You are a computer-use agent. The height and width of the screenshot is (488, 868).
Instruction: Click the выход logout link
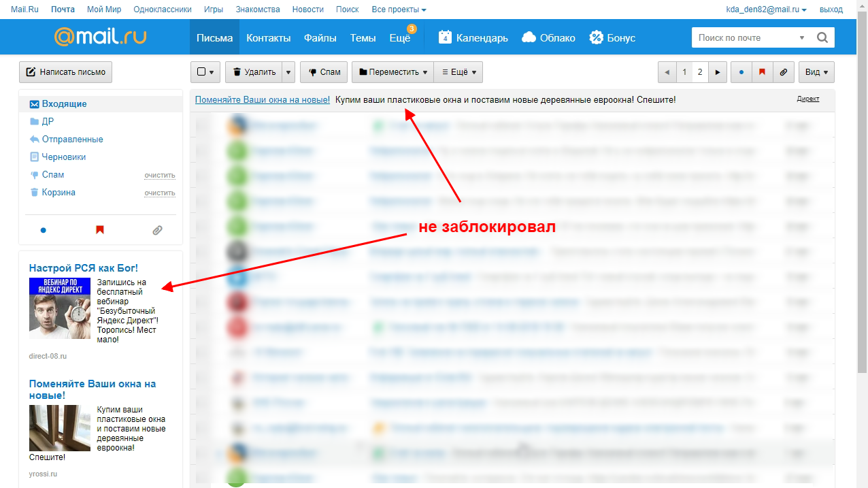tap(831, 10)
